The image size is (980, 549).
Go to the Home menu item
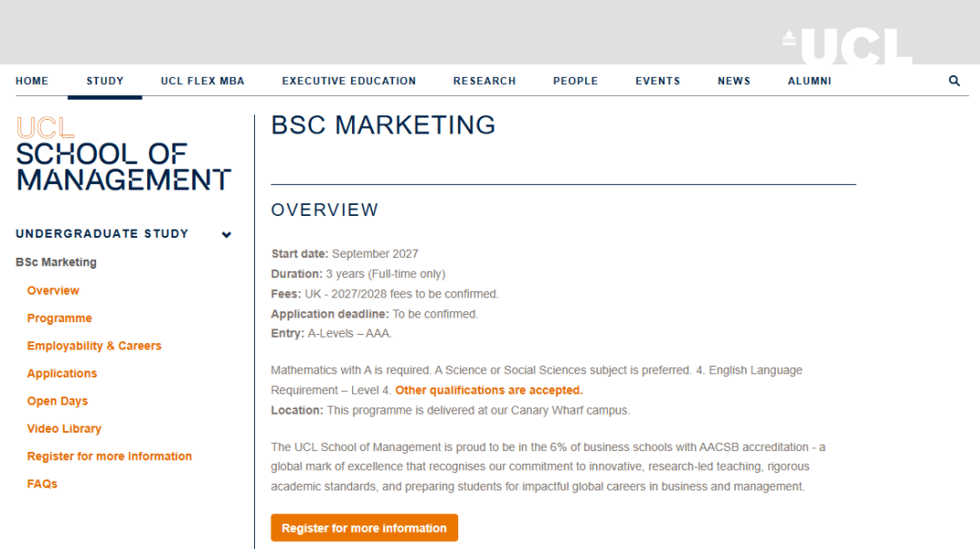[32, 82]
